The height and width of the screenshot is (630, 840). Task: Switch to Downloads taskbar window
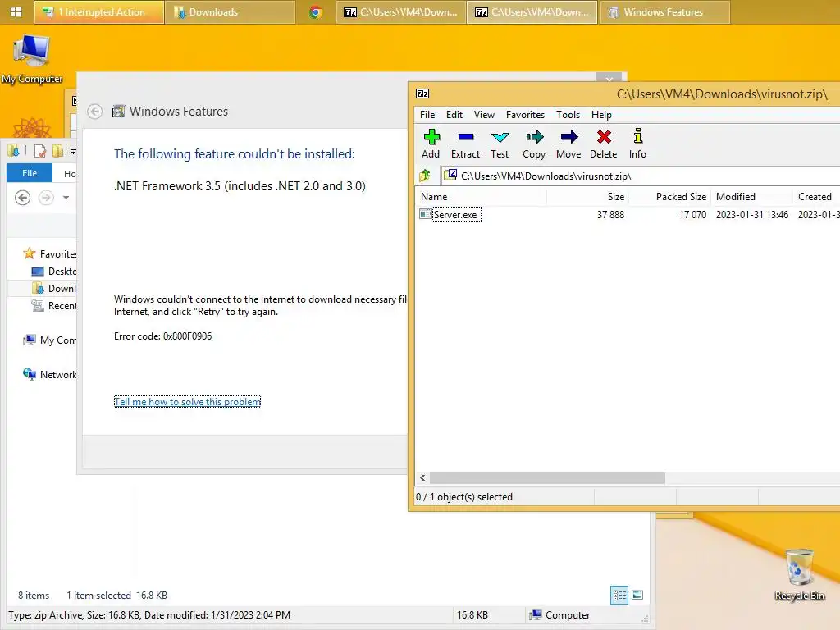231,12
